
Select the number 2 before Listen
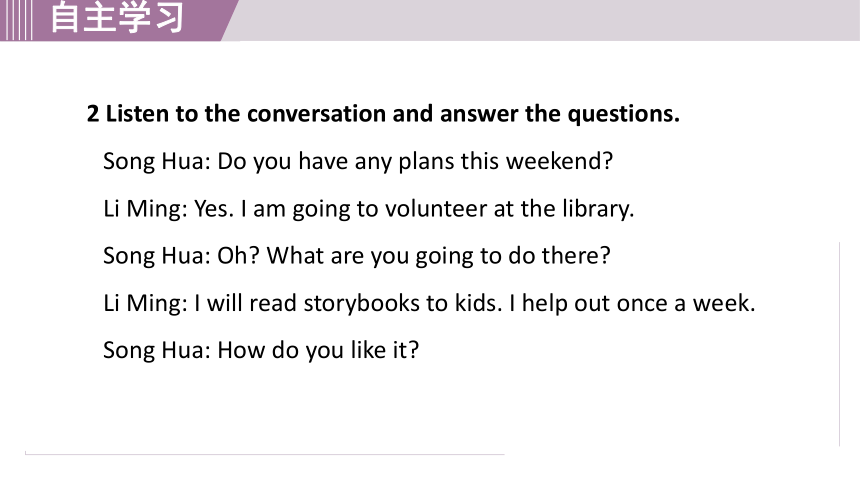[x=93, y=114]
